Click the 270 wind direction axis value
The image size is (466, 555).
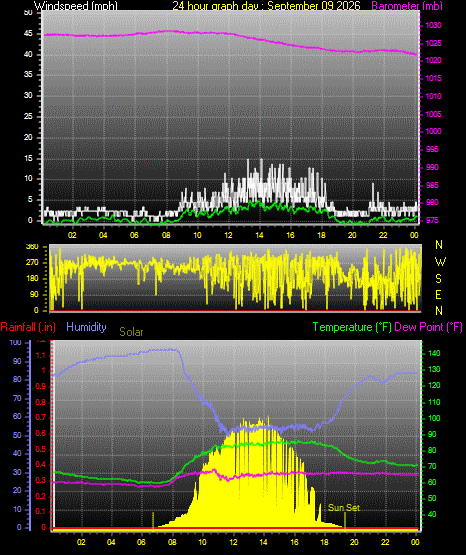point(32,263)
